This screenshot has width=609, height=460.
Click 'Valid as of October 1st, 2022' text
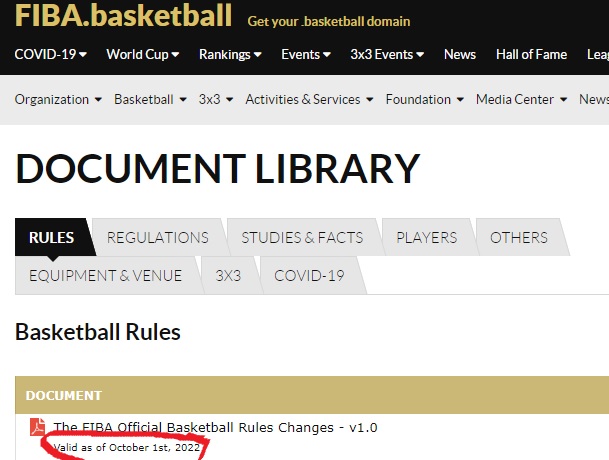pyautogui.click(x=127, y=448)
